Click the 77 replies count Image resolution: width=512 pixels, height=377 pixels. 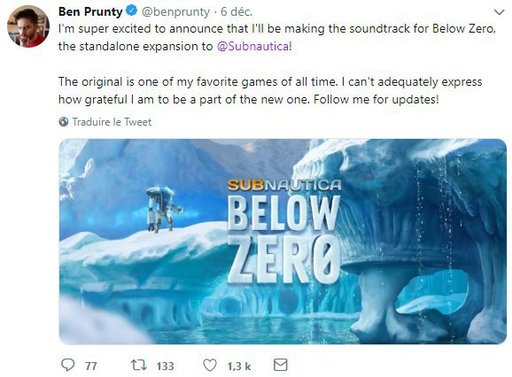(91, 366)
